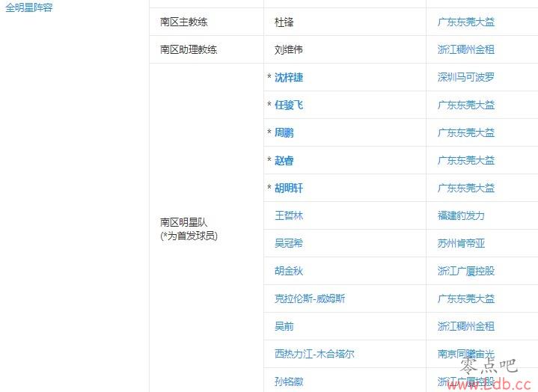The width and height of the screenshot is (538, 392).
Task: Select the 南区明星队 label
Action: pos(183,223)
